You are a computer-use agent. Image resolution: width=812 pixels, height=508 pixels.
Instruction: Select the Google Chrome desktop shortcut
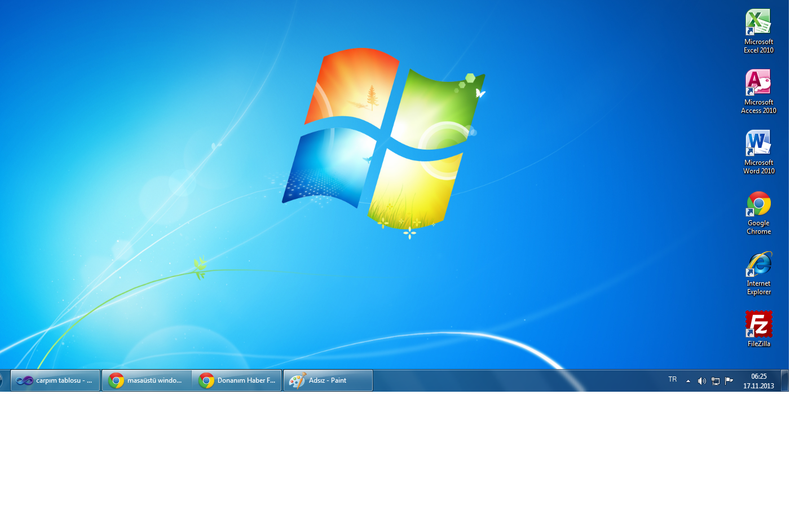tap(758, 213)
